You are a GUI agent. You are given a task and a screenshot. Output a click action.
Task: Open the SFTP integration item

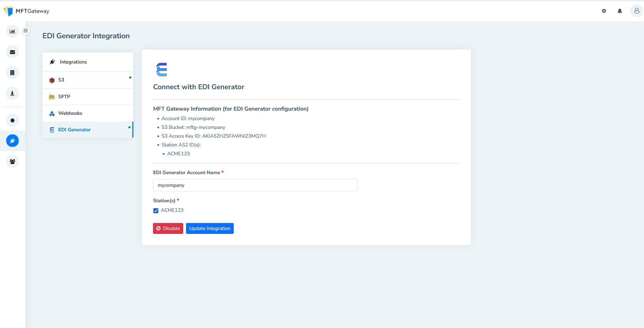click(88, 97)
